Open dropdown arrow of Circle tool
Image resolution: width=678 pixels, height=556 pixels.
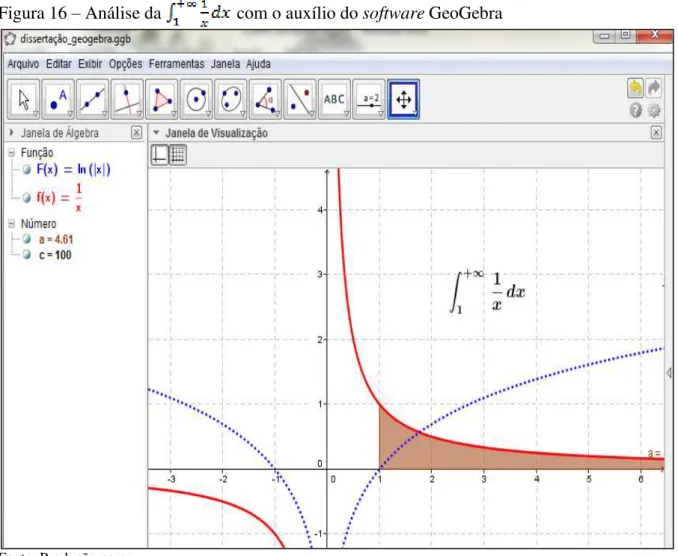point(208,114)
